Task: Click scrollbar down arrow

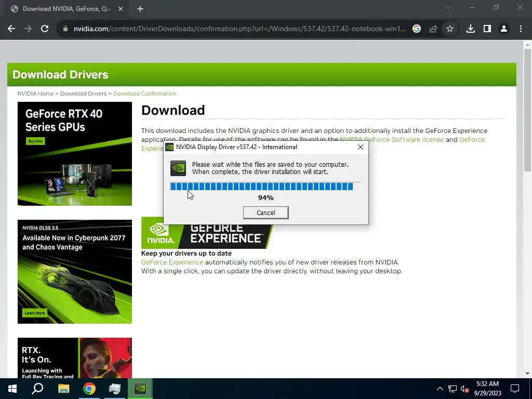Action: pos(527,374)
